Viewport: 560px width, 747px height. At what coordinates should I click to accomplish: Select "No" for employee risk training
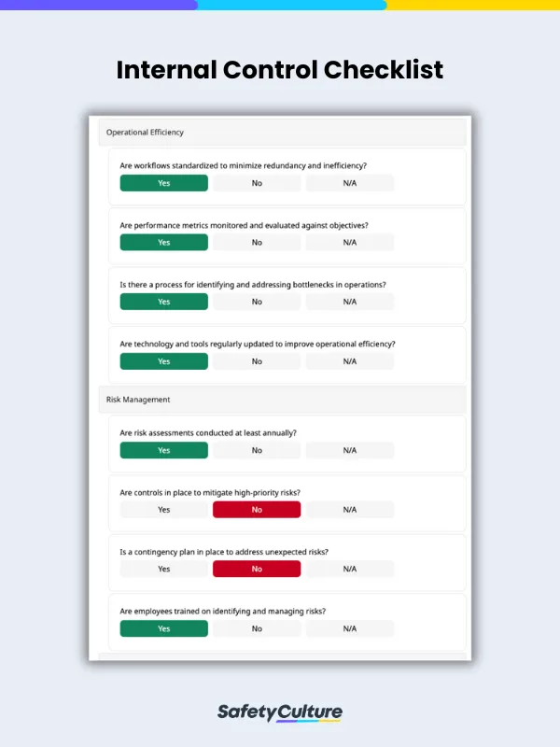click(x=257, y=628)
